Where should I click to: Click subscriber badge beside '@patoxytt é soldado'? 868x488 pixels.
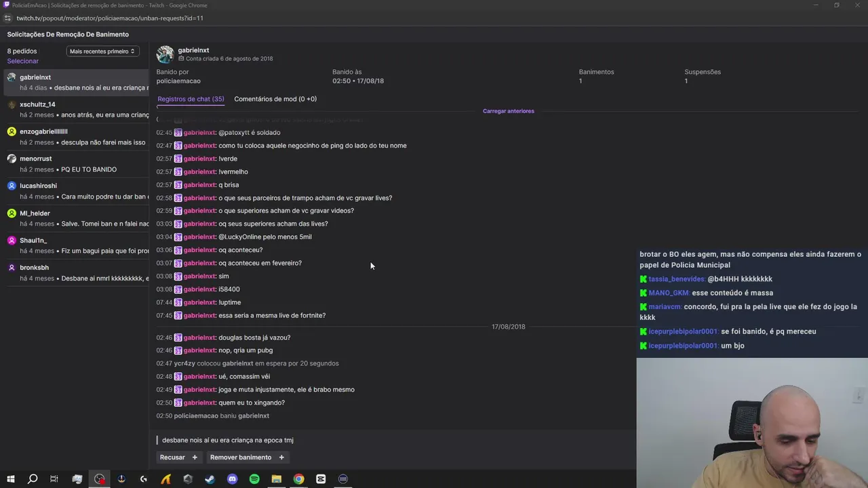coord(178,133)
